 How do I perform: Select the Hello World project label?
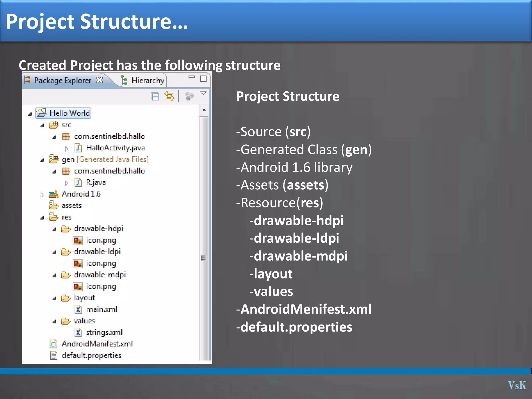(70, 113)
